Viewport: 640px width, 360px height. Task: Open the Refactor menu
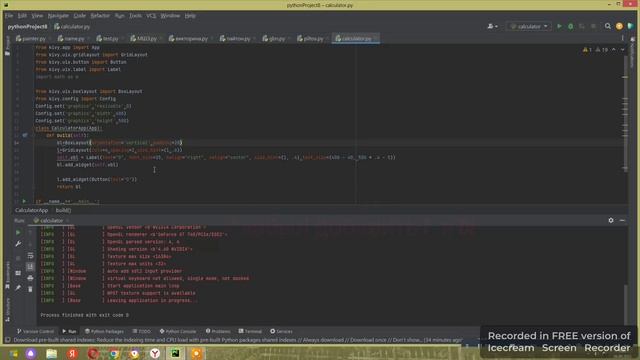[100, 16]
